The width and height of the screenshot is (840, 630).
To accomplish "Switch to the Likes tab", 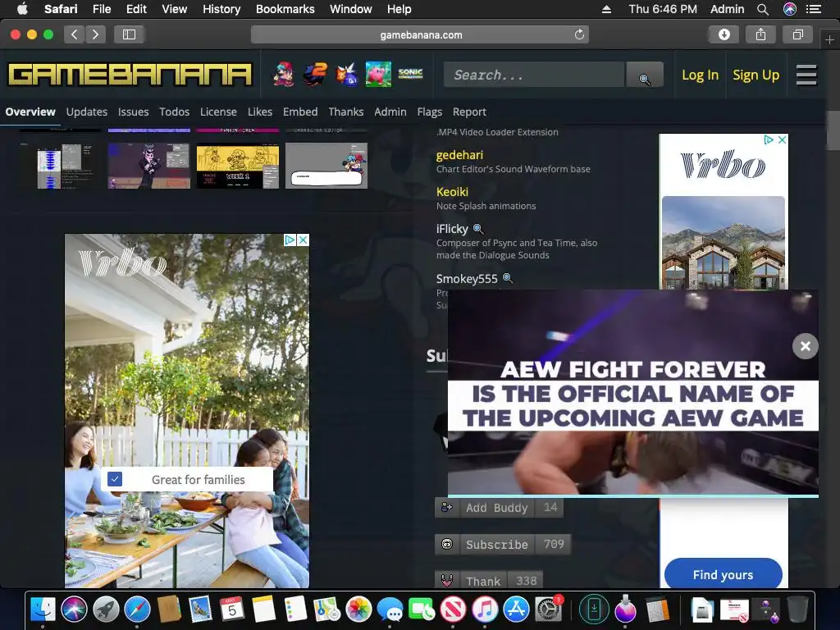I will coord(260,112).
